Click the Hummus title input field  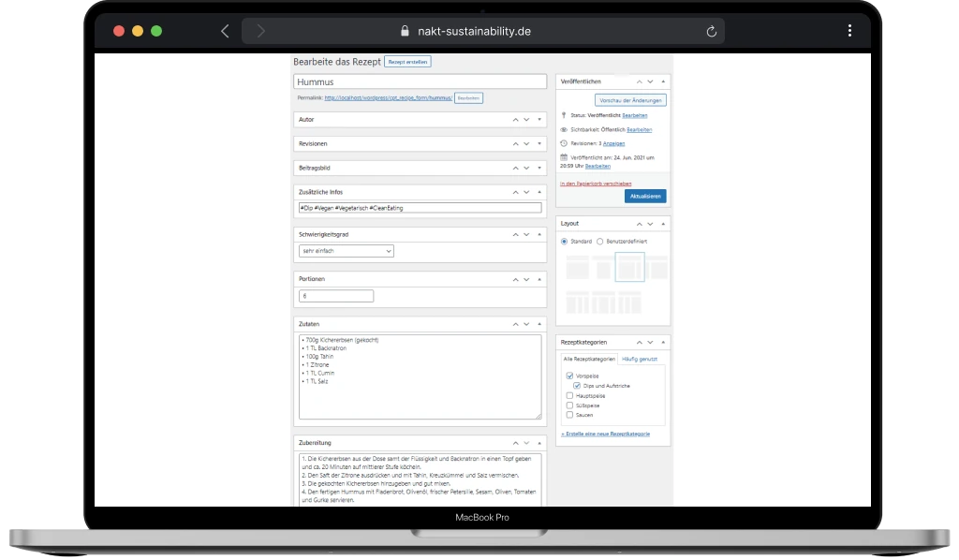(x=419, y=82)
